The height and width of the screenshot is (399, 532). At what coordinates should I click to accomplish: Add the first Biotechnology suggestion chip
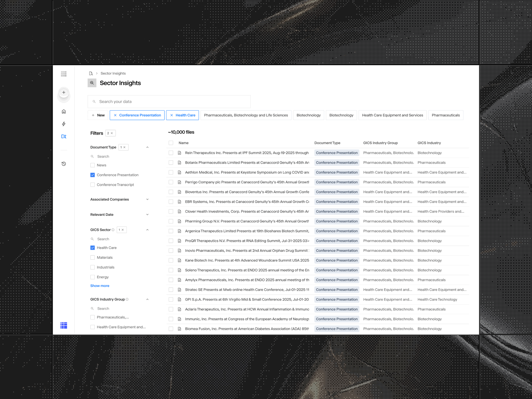309,115
